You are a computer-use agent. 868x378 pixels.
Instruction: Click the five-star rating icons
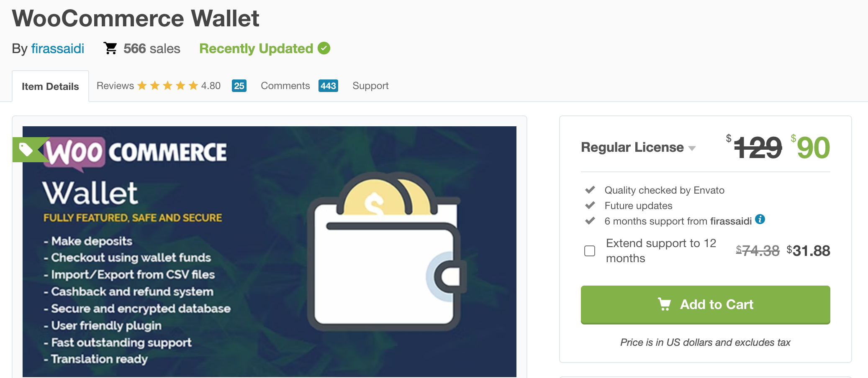[x=167, y=86]
